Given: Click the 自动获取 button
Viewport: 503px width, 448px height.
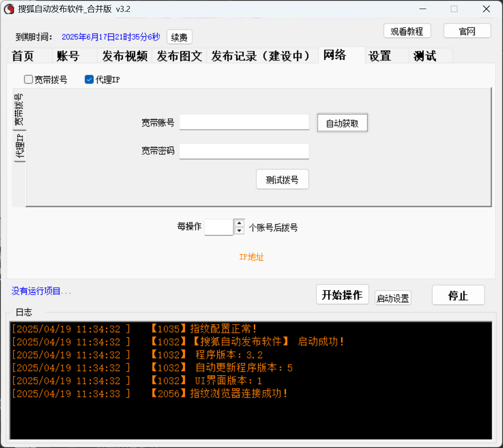Looking at the screenshot, I should tap(342, 123).
